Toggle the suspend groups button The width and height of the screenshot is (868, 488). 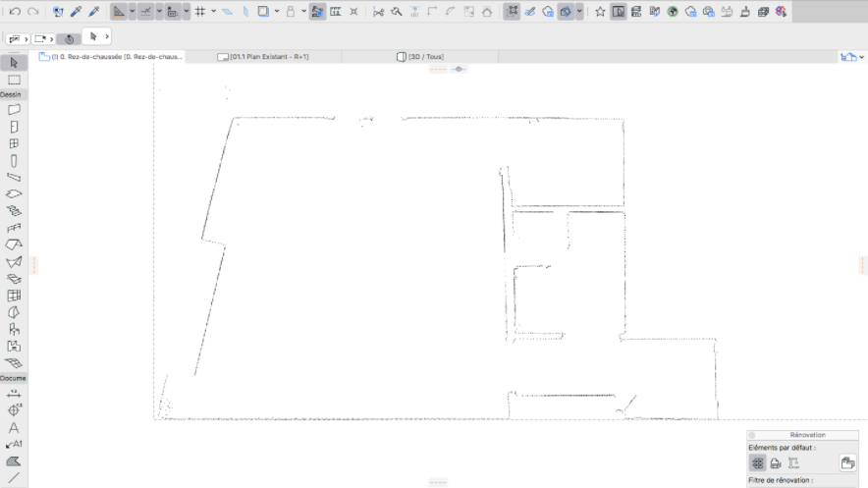(x=512, y=12)
